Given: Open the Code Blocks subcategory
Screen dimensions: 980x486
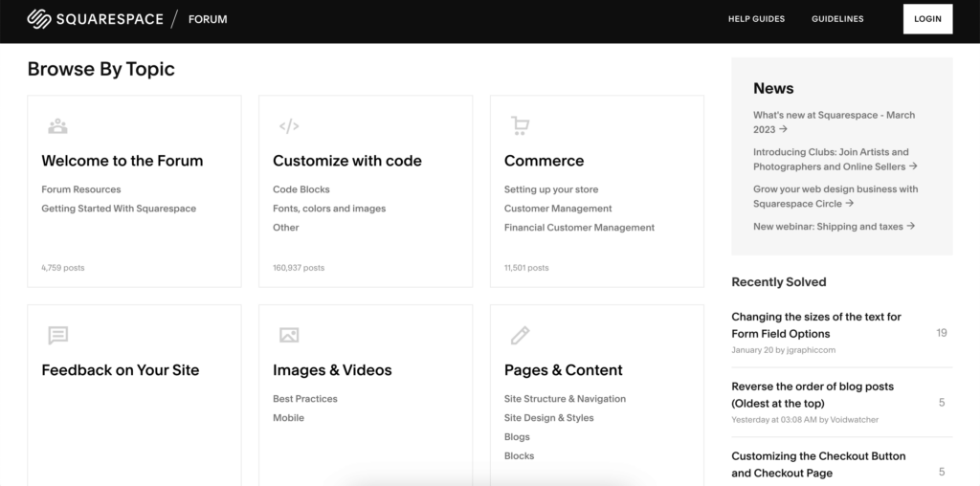Looking at the screenshot, I should [301, 189].
